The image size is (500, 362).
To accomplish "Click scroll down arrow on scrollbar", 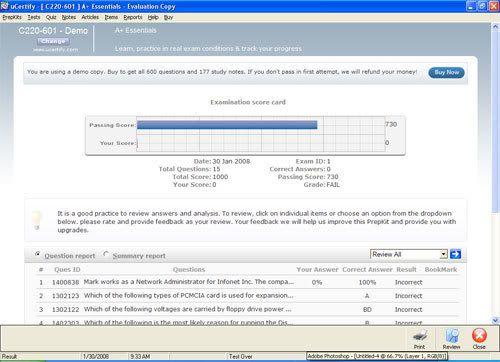I will [x=495, y=320].
